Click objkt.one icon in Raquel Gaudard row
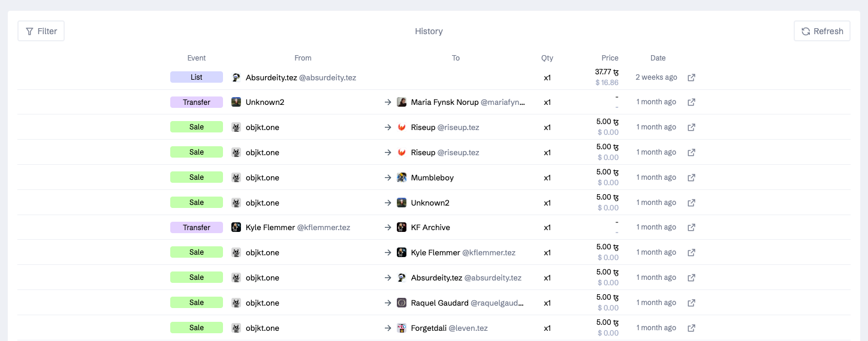The image size is (868, 341). pos(236,303)
